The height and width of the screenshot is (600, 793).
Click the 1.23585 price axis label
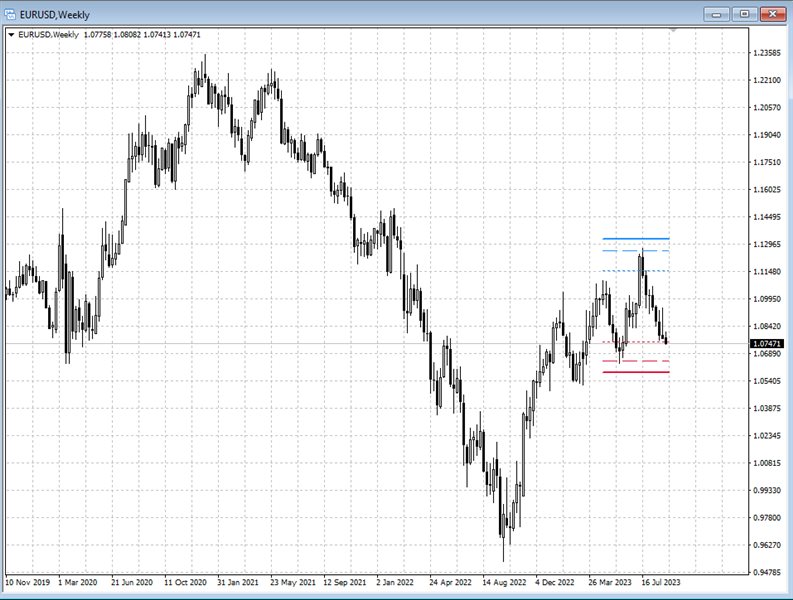point(767,53)
